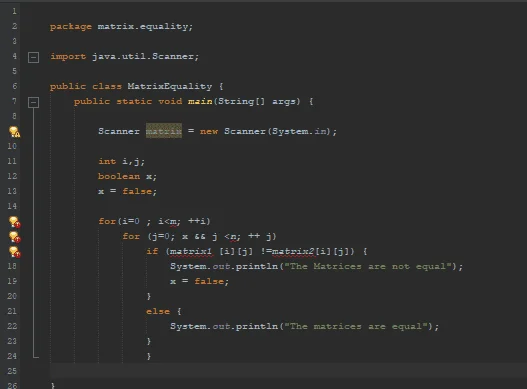527x389 pixels.
Task: Collapse the import block fold marker
Action: pyautogui.click(x=33, y=57)
